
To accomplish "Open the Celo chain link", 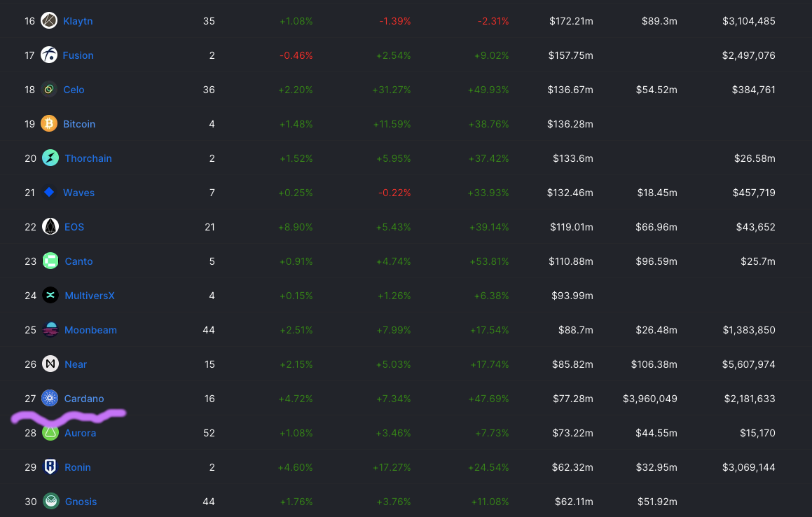I will 74,90.
